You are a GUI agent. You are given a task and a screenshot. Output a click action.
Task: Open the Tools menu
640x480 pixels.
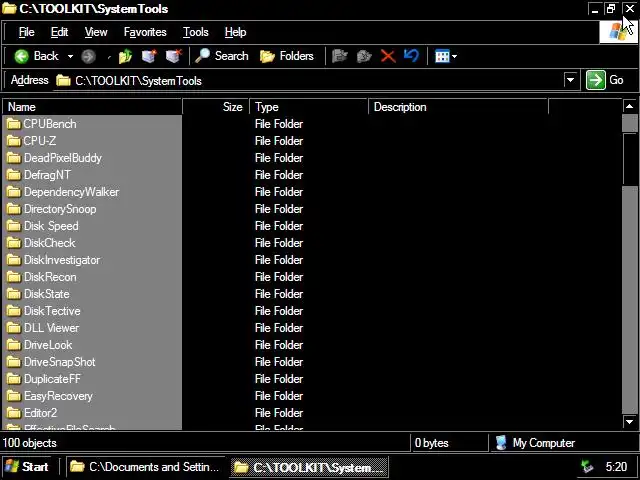tap(196, 32)
